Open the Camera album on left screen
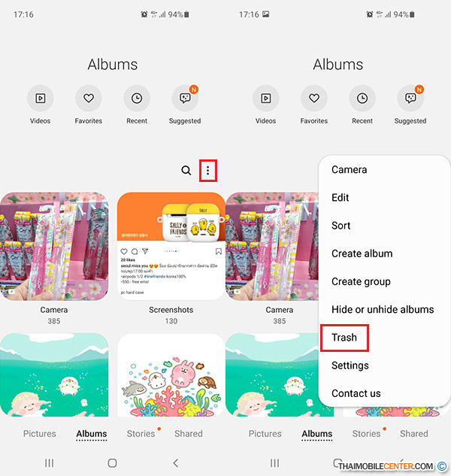The height and width of the screenshot is (476, 451). click(54, 246)
